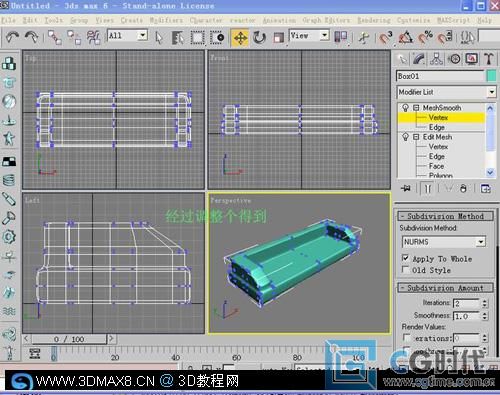500x395 pixels.
Task: Open the Customize menu
Action: pos(413,20)
